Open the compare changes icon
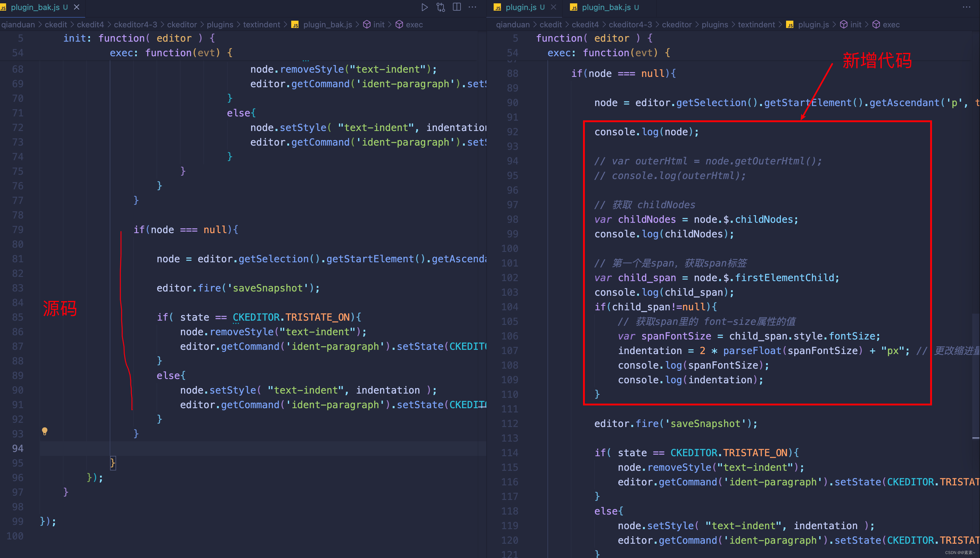This screenshot has width=980, height=558. [440, 7]
